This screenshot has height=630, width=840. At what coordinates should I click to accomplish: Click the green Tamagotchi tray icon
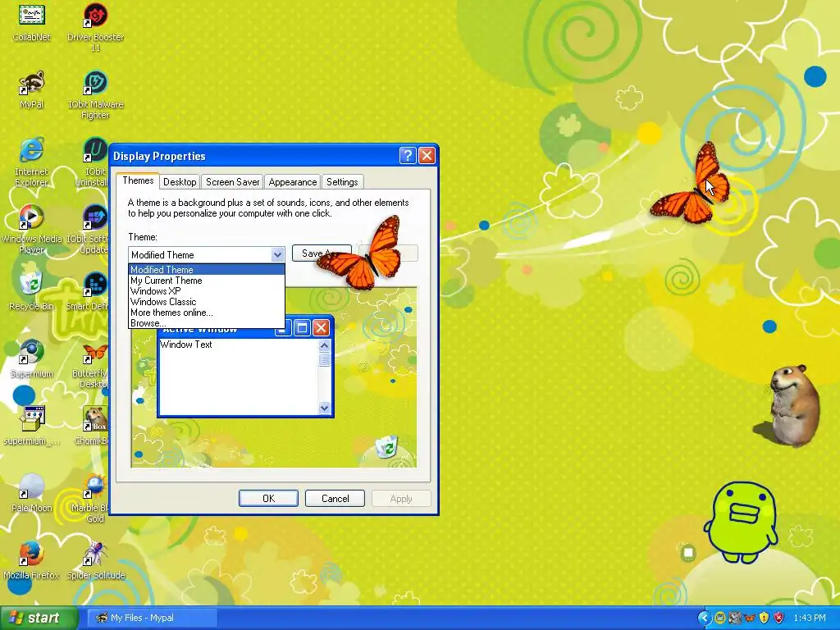(720, 619)
